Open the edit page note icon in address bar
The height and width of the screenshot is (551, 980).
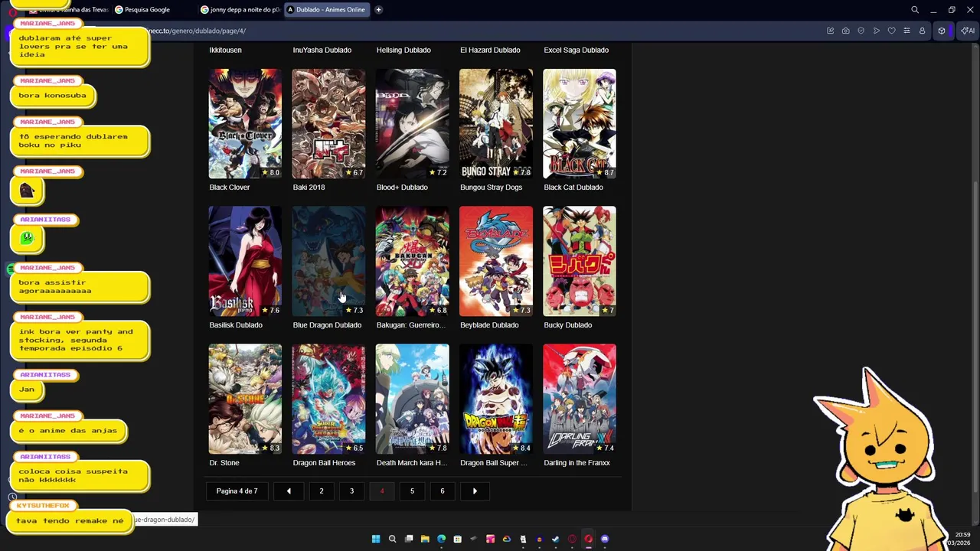[830, 31]
